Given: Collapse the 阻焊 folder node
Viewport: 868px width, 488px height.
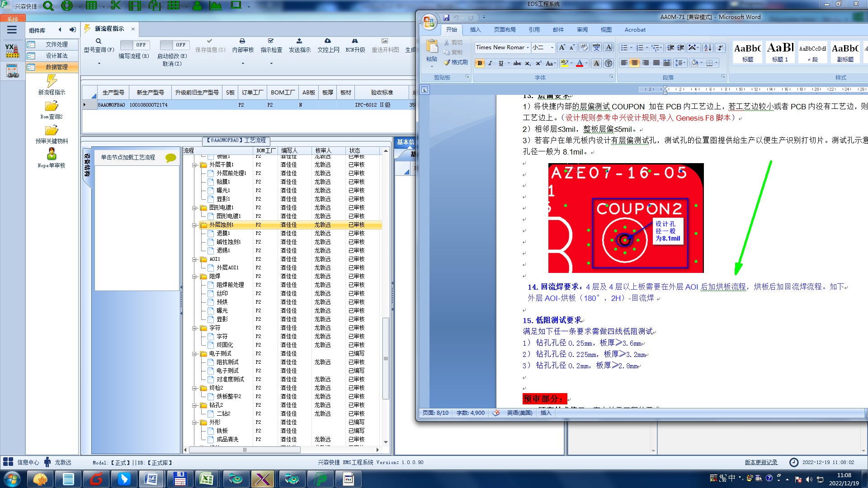Looking at the screenshot, I should pos(194,277).
